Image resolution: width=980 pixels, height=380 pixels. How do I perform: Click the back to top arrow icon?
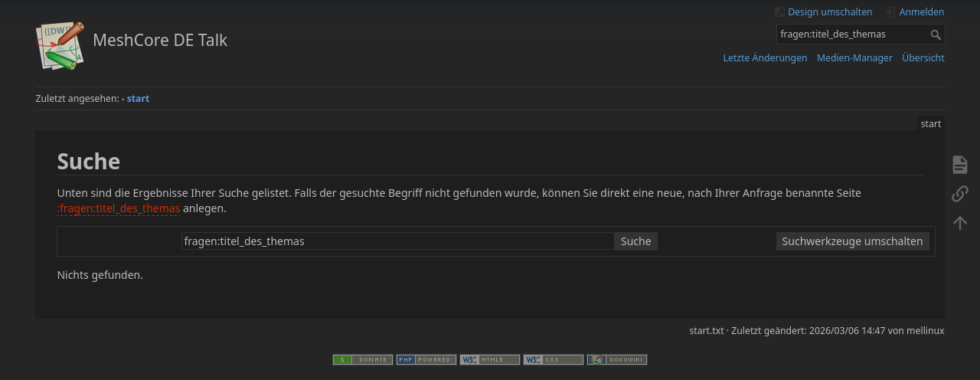pyautogui.click(x=959, y=223)
